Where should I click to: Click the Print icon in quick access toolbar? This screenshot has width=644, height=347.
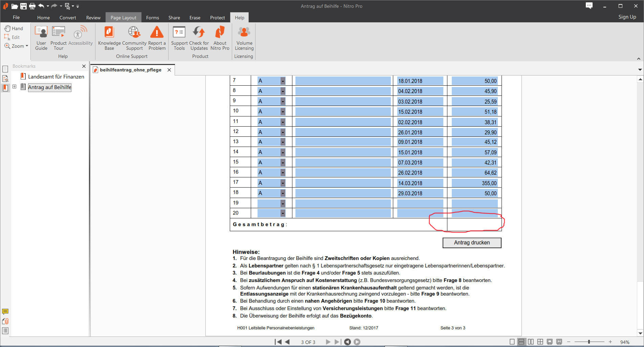[32, 6]
